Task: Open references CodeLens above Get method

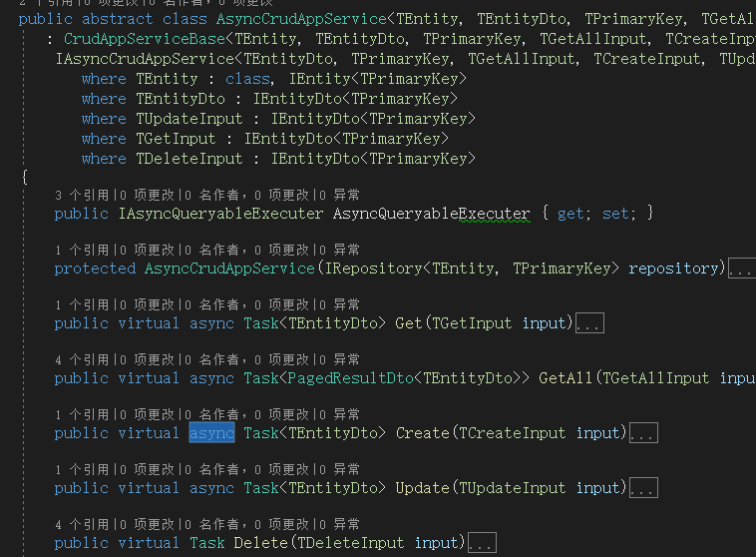Action: tap(82, 305)
